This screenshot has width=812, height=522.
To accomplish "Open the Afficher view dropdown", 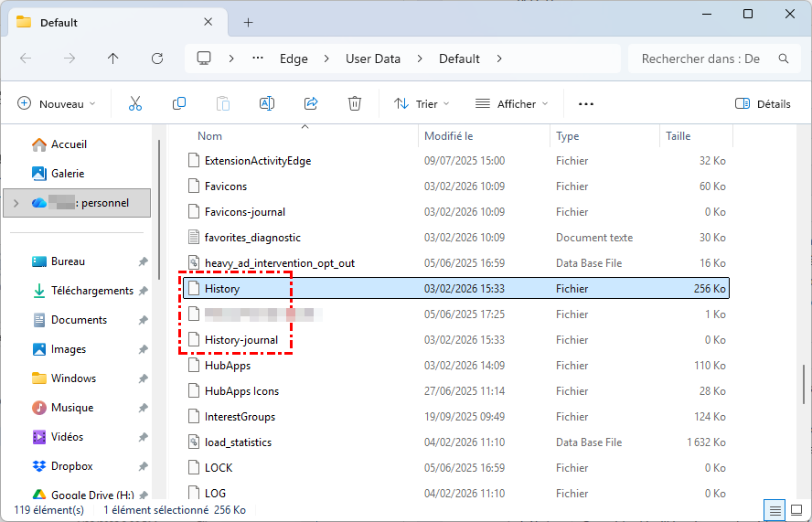I will (x=512, y=103).
